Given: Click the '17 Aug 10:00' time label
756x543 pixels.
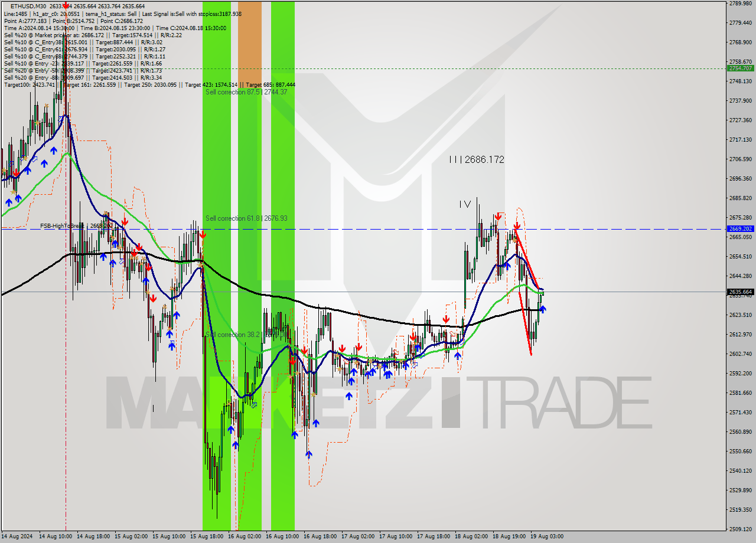Looking at the screenshot, I should click(396, 537).
